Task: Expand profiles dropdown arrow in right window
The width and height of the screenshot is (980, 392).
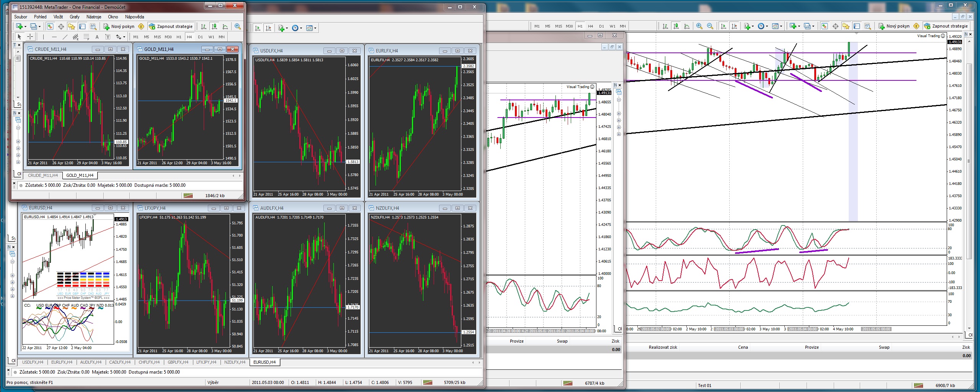Action: [813, 26]
